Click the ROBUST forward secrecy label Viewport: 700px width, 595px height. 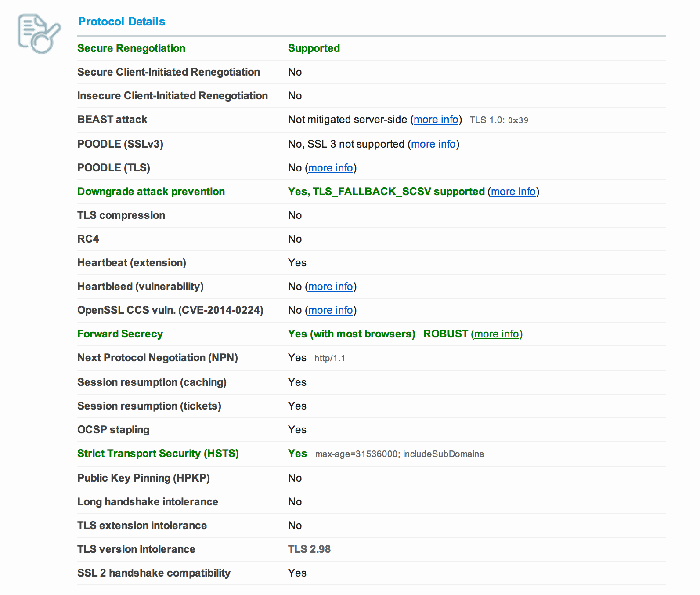point(445,334)
